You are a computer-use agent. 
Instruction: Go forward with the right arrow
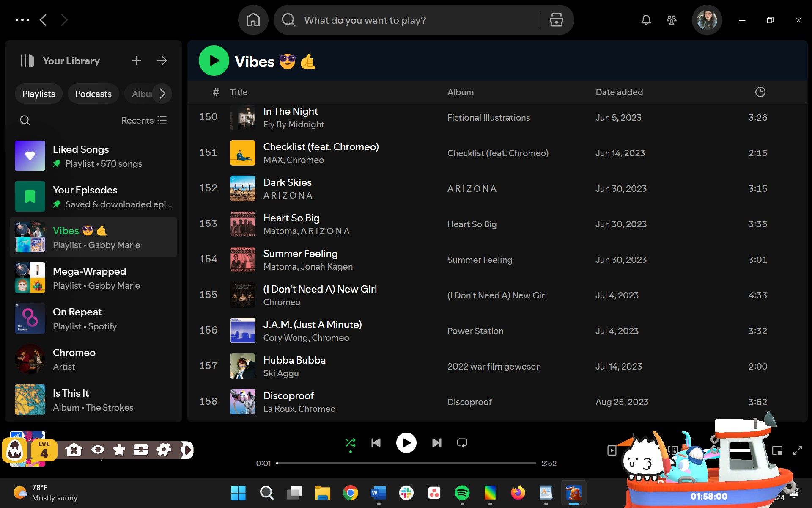point(64,20)
